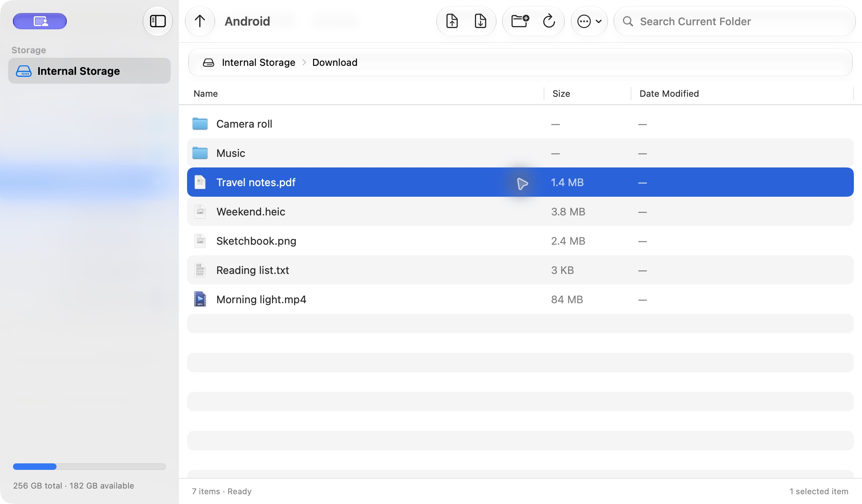Click the 3.8 MB size cell

click(x=568, y=212)
